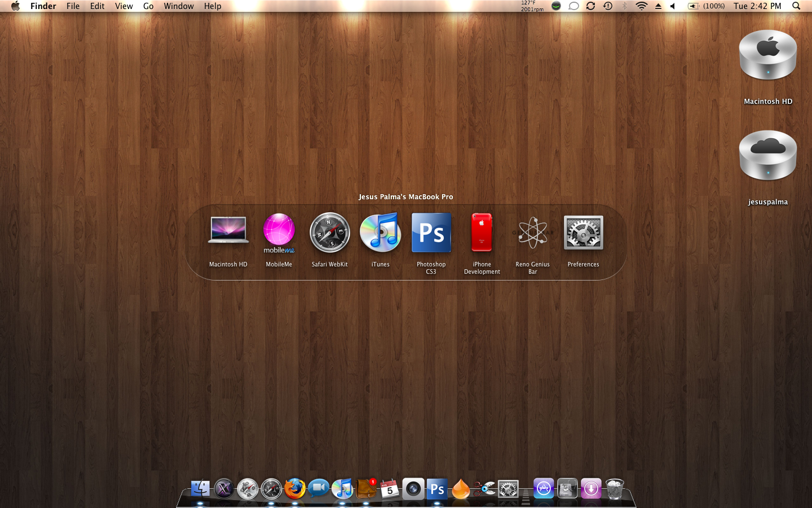Open leather mail satchel with badge
This screenshot has width=812, height=508.
click(366, 489)
